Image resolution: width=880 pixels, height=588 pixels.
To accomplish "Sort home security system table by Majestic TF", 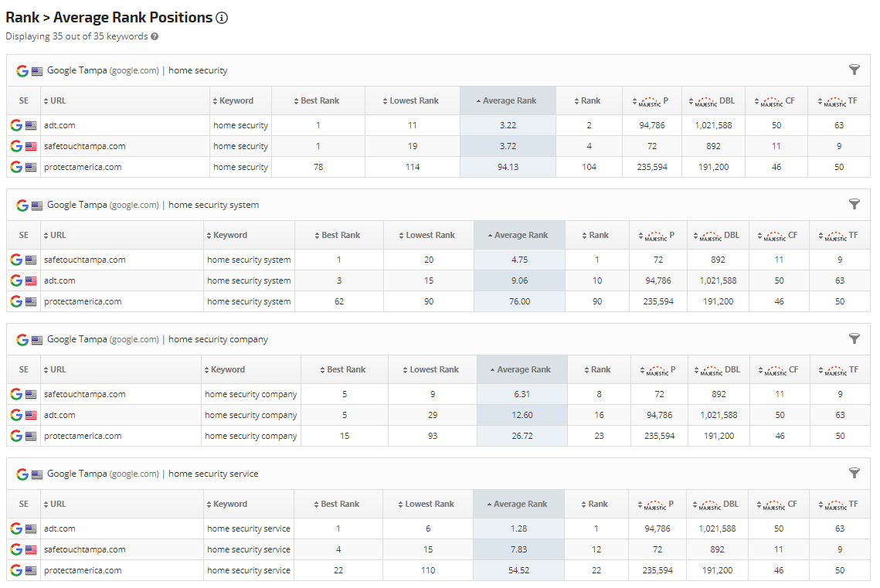I will click(840, 235).
